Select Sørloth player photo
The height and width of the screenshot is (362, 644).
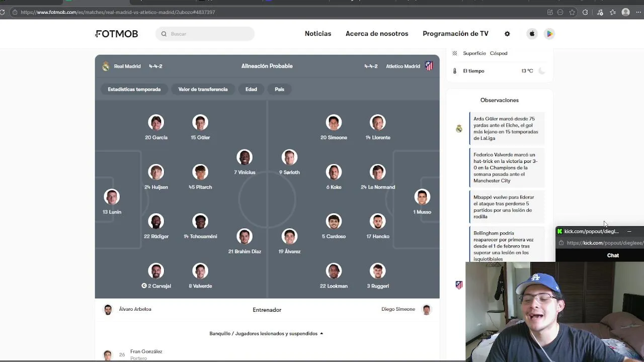[289, 157]
